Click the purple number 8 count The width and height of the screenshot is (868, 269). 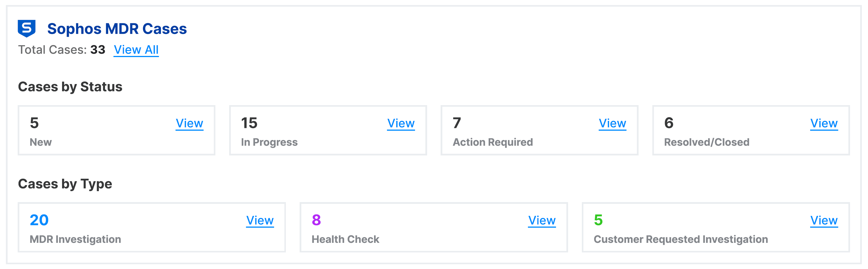pyautogui.click(x=316, y=220)
